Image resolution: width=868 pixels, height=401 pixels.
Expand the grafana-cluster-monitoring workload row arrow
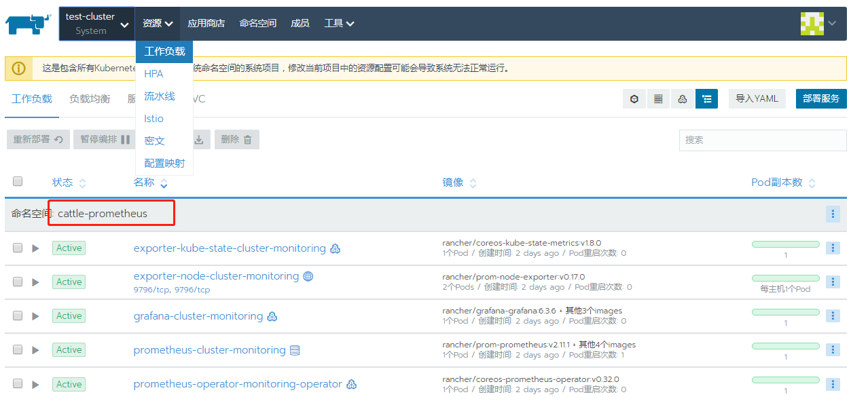pos(35,316)
